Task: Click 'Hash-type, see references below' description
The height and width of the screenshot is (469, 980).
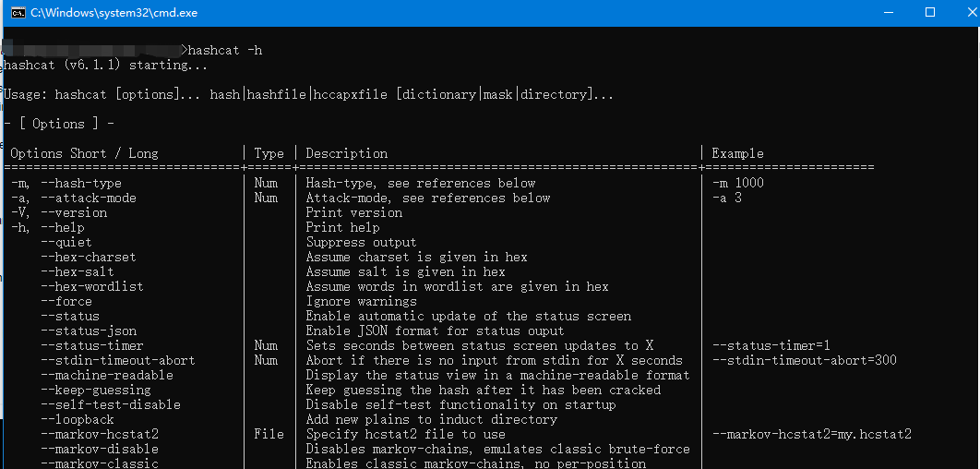Action: (x=421, y=183)
